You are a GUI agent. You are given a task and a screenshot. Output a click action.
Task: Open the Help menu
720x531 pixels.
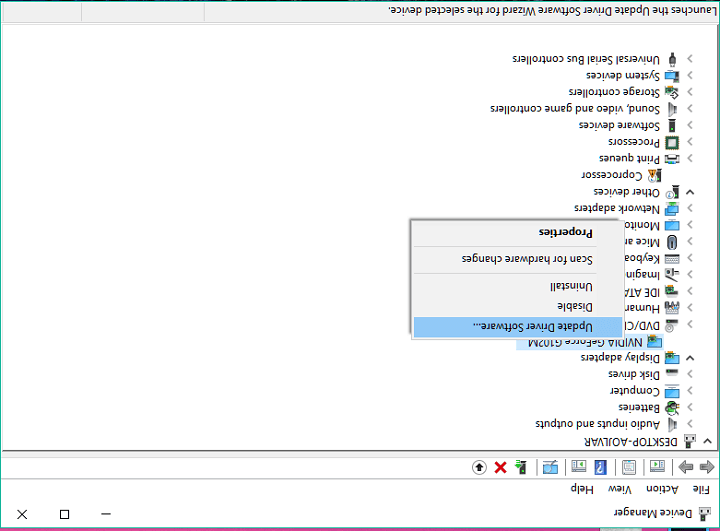pos(582,490)
